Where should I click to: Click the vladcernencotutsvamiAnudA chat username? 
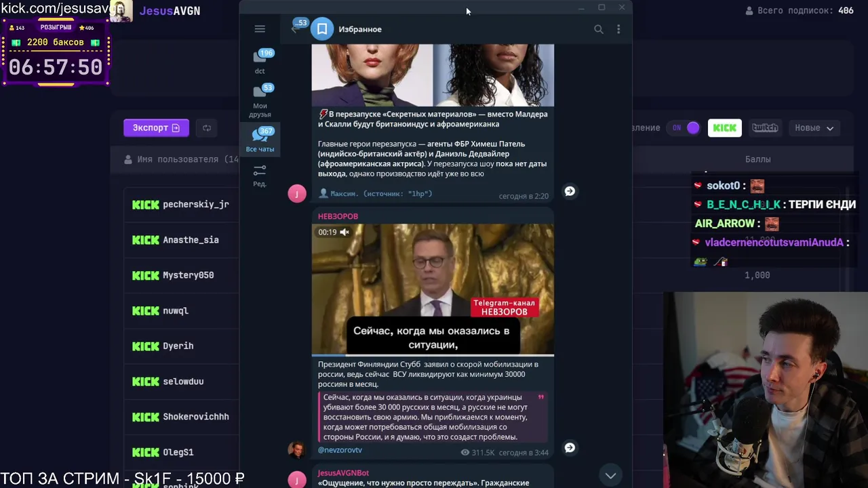[x=774, y=242]
